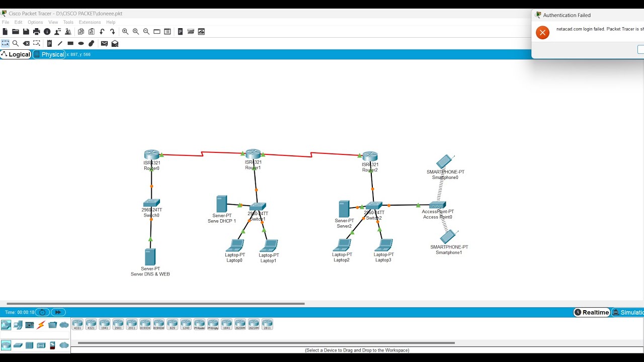Switch to Physical workspace view

pos(49,54)
